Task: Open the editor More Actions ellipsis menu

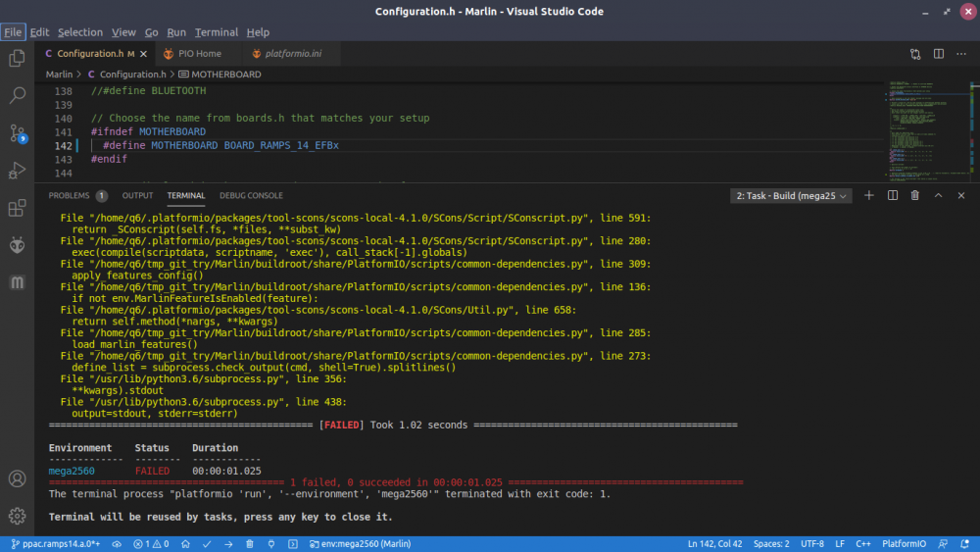Action: (x=959, y=54)
